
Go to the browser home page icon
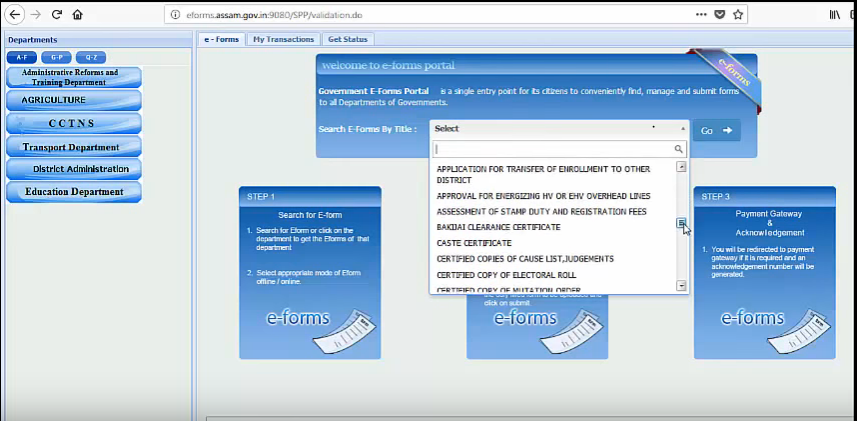[78, 15]
